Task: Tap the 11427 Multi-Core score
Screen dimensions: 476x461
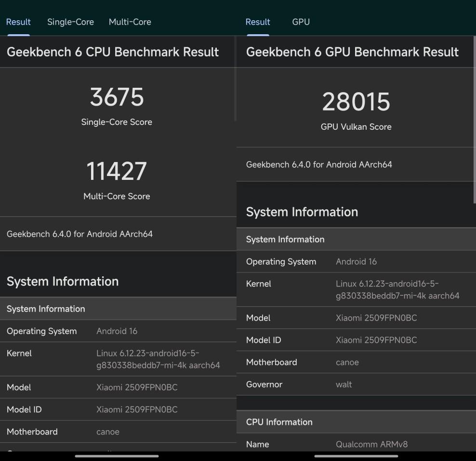Action: (x=117, y=172)
